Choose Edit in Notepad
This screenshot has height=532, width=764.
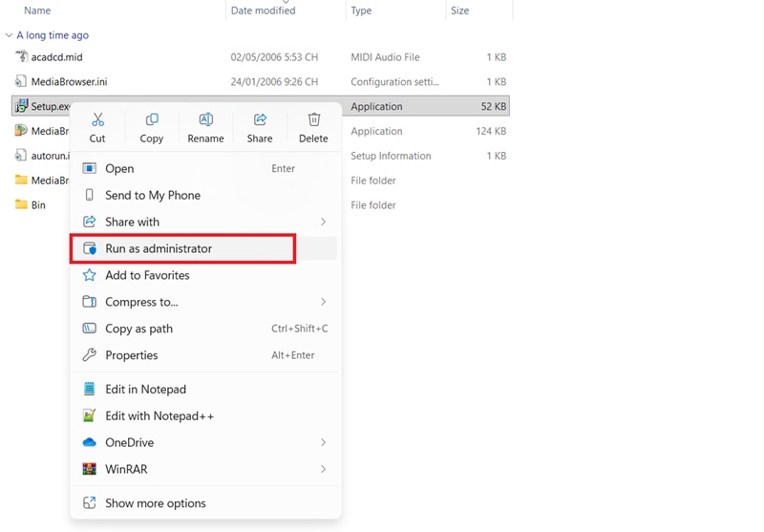[204, 389]
